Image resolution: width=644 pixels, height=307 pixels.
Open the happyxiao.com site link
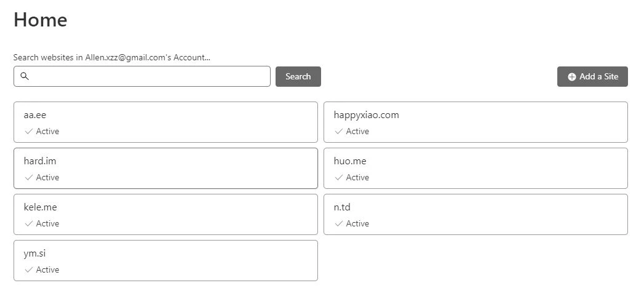tap(366, 115)
